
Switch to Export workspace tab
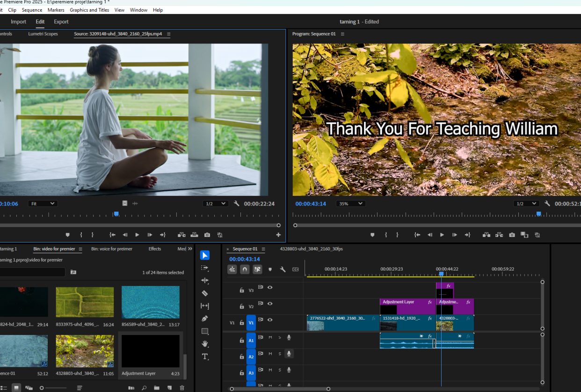coord(61,21)
